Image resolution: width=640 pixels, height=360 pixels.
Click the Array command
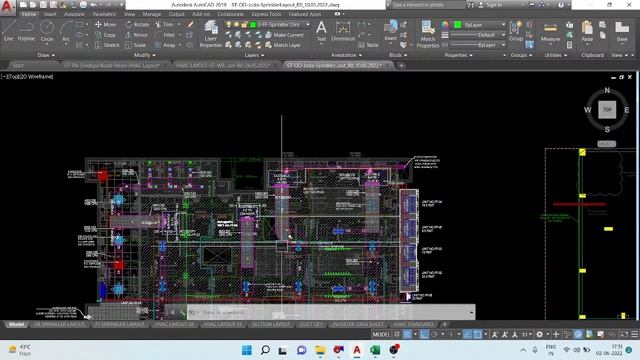click(x=165, y=45)
